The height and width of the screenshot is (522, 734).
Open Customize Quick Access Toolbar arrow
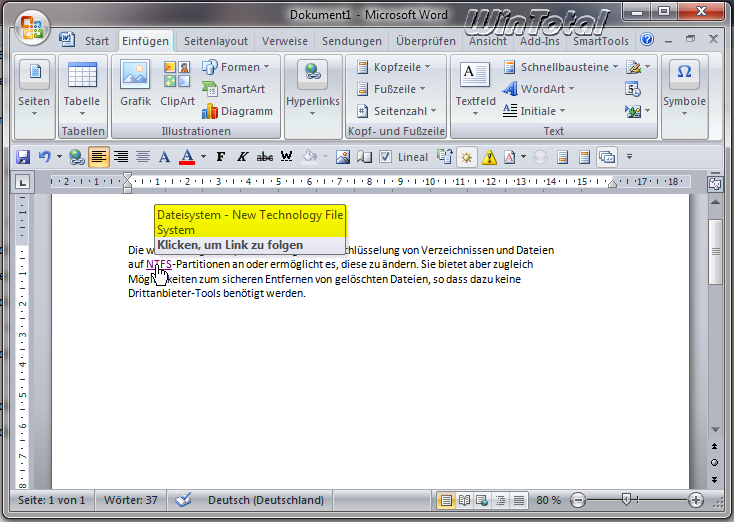click(629, 157)
